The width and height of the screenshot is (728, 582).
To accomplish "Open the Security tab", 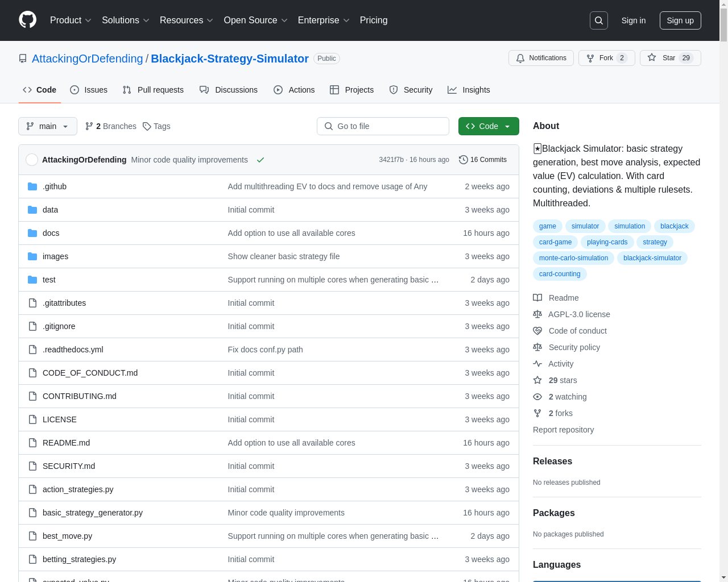I will point(411,90).
